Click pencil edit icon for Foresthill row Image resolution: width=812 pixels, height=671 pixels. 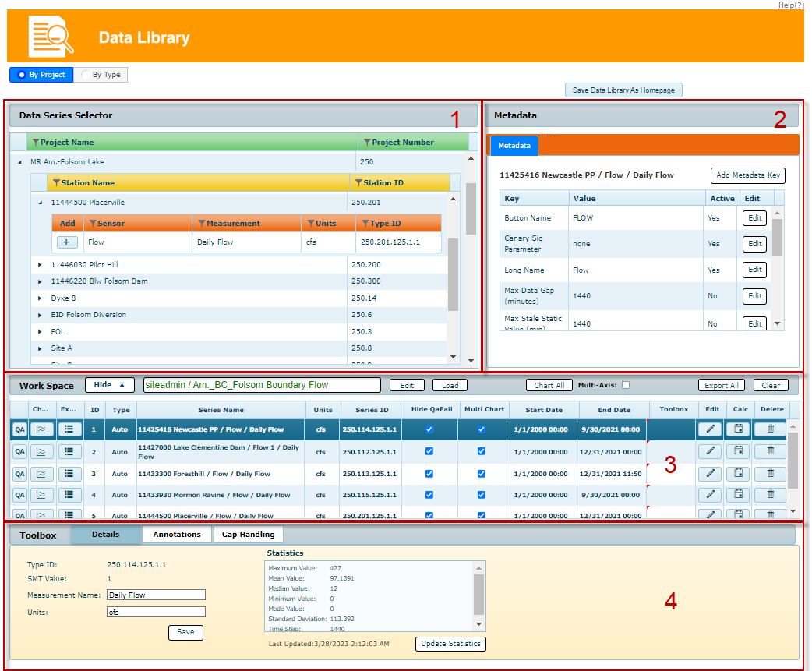coord(711,473)
